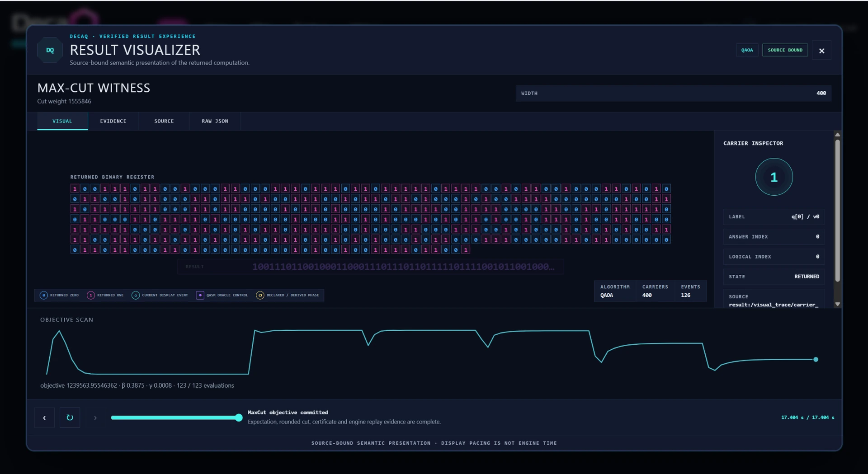Viewport: 868px width, 474px height.
Task: Click the Returned One legend icon
Action: (x=91, y=295)
